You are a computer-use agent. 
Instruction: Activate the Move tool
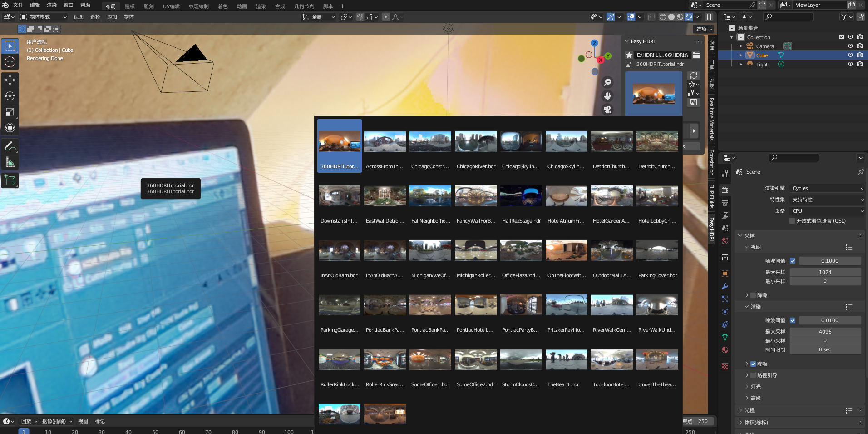[x=10, y=80]
